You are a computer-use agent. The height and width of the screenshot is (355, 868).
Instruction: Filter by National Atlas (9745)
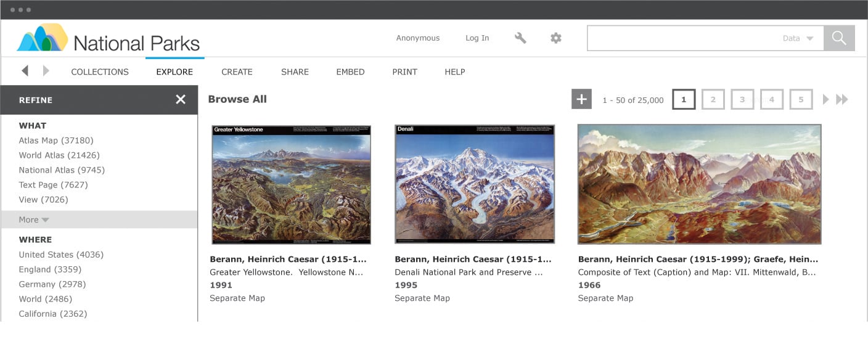click(62, 170)
